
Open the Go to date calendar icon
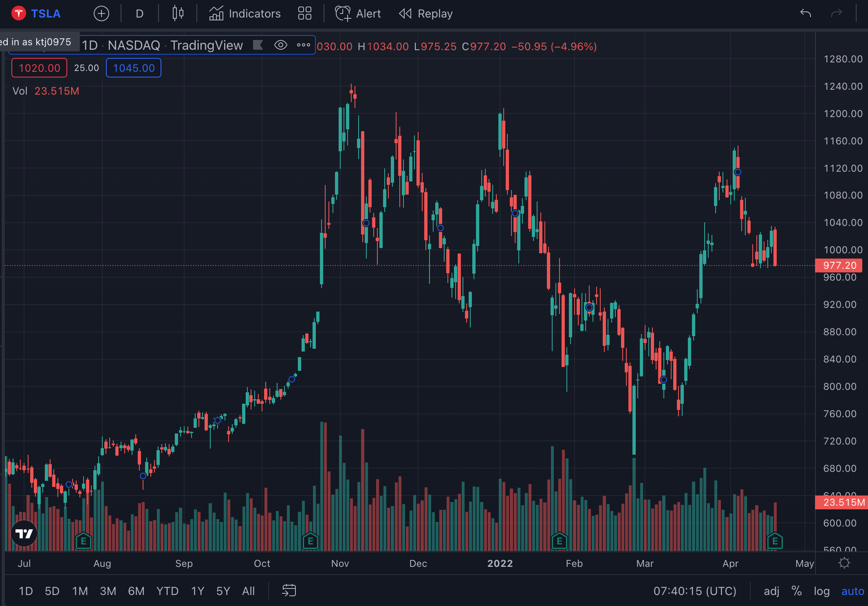(289, 591)
